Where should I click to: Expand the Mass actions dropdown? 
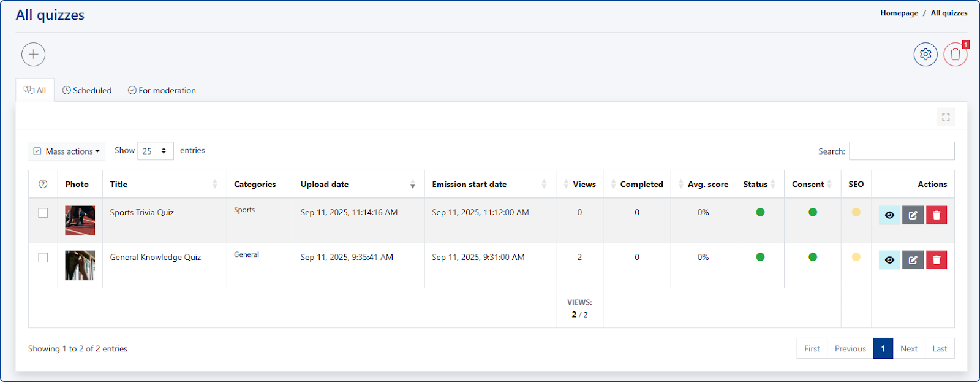click(x=67, y=151)
